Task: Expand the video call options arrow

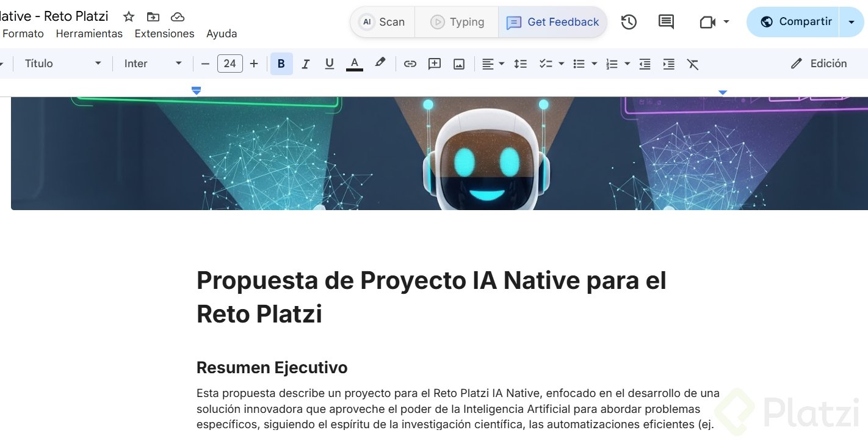Action: (x=726, y=22)
